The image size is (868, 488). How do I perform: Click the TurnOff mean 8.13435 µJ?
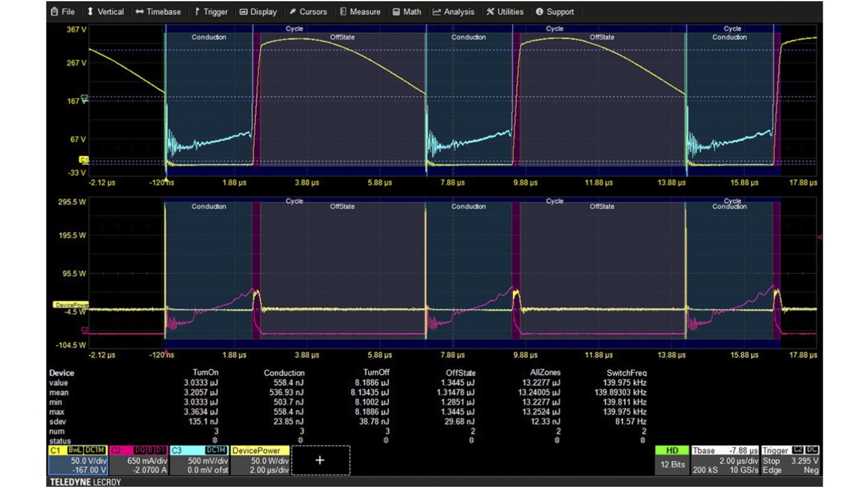point(369,393)
